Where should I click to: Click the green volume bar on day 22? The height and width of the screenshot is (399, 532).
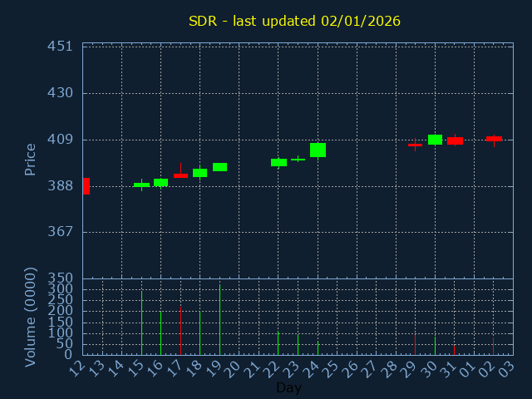(278, 342)
